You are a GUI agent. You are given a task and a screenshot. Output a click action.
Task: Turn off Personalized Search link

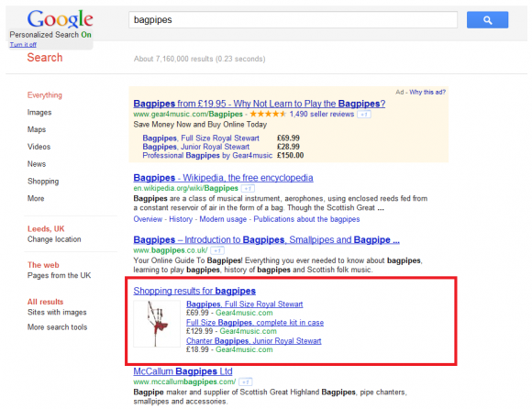[23, 45]
